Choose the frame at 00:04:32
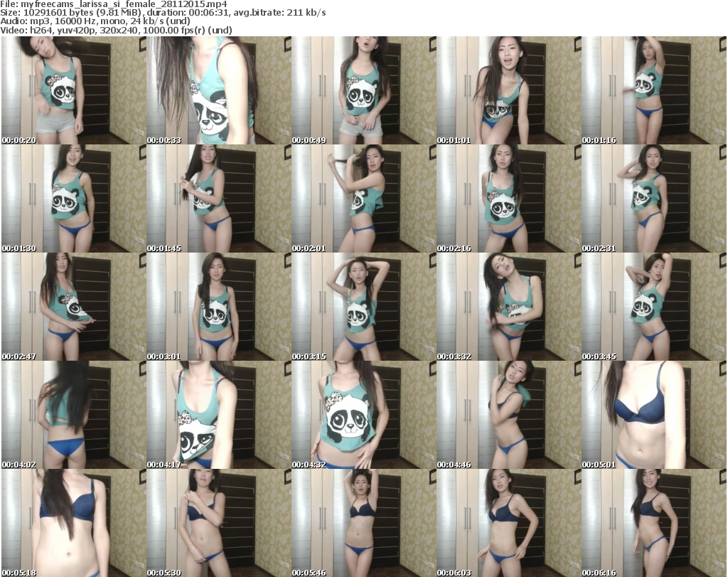728x577 pixels. point(363,415)
